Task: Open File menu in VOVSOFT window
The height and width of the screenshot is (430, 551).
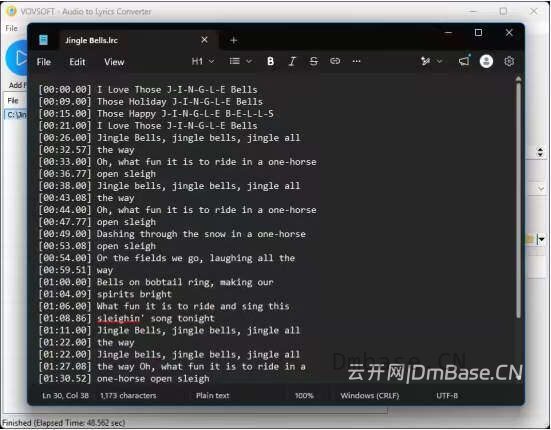Action: click(12, 28)
